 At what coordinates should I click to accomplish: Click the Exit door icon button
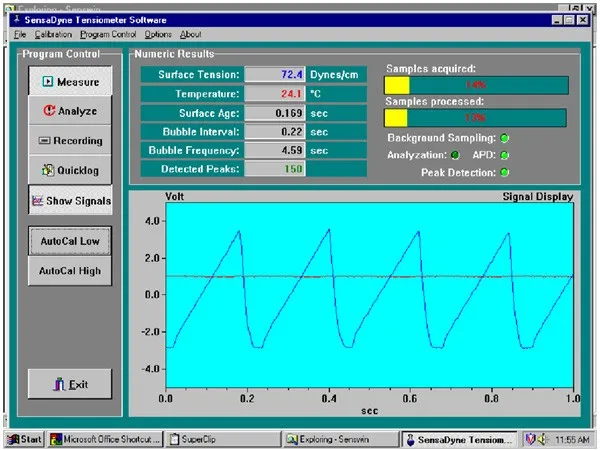(x=59, y=384)
